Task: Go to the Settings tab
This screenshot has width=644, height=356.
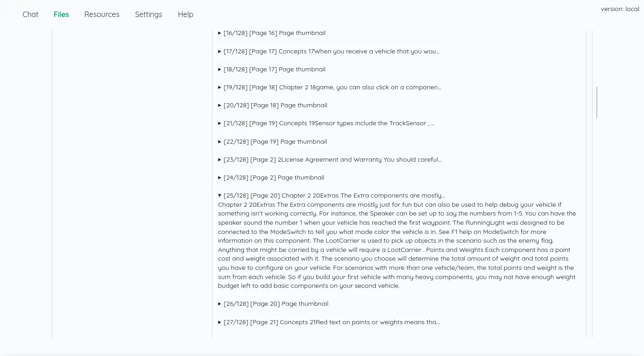Action: tap(149, 14)
